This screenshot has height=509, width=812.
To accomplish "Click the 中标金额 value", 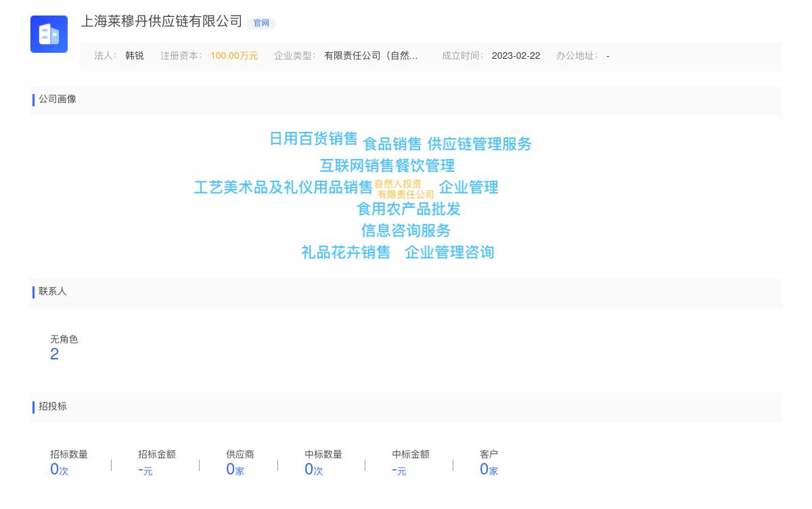I will tap(399, 470).
